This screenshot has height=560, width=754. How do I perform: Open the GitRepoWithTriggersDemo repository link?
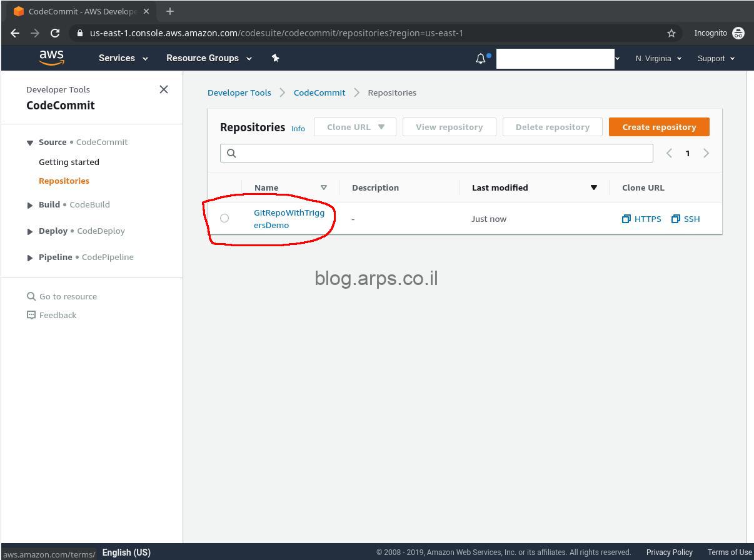pos(289,219)
